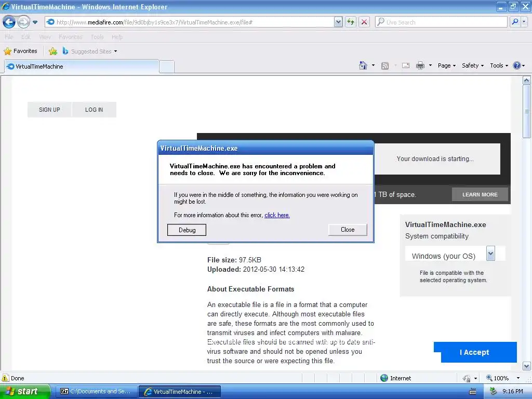Open the Windows (your OS) compatibility dropdown

(490, 254)
